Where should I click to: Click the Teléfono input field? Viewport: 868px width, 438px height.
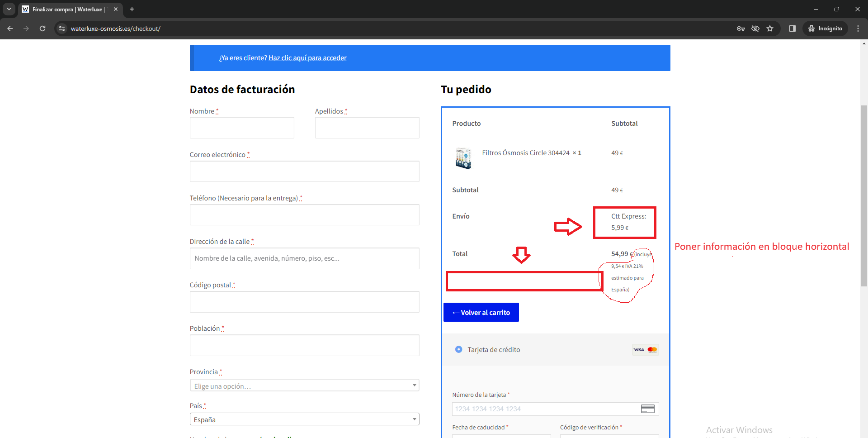coord(305,214)
